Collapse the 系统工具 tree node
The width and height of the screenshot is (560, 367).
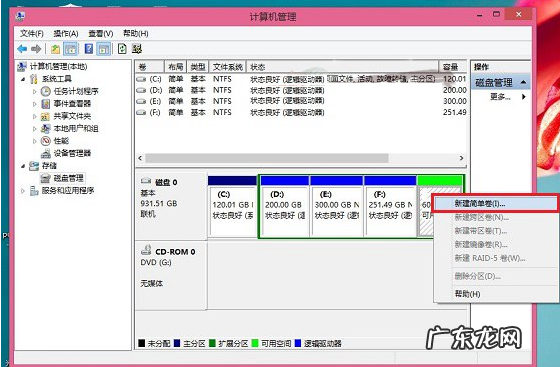(x=23, y=79)
